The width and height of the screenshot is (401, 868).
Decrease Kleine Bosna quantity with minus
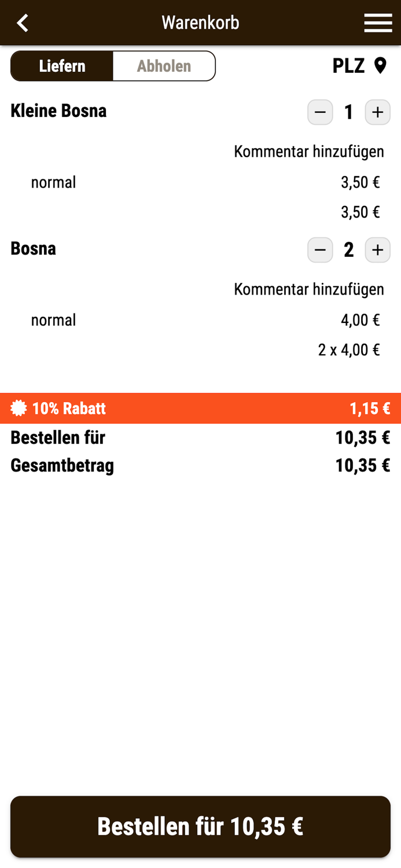pos(320,112)
